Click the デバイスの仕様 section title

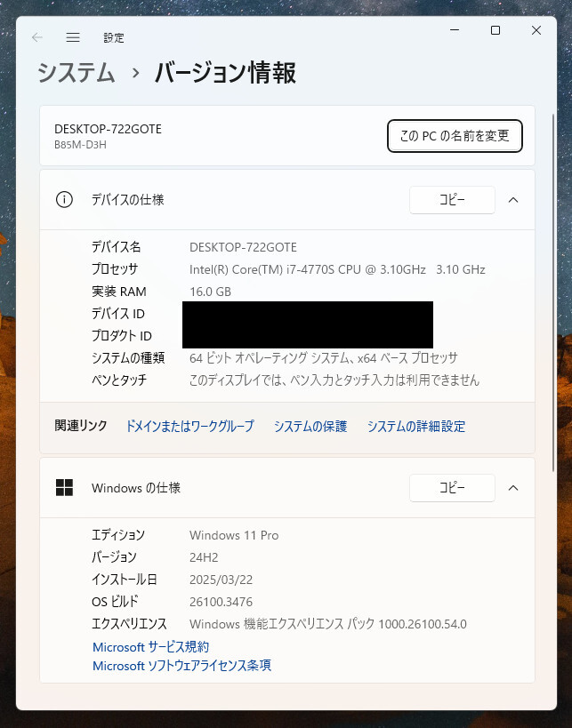tap(128, 200)
